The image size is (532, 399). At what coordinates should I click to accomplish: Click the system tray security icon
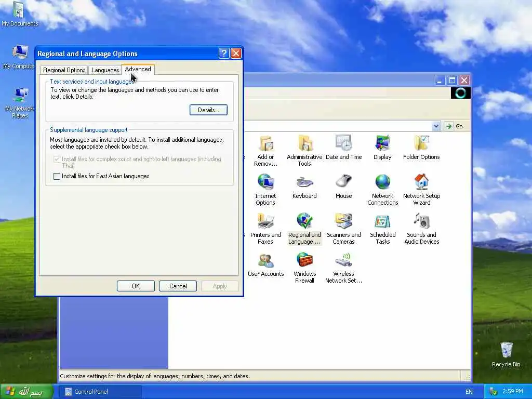[494, 392]
